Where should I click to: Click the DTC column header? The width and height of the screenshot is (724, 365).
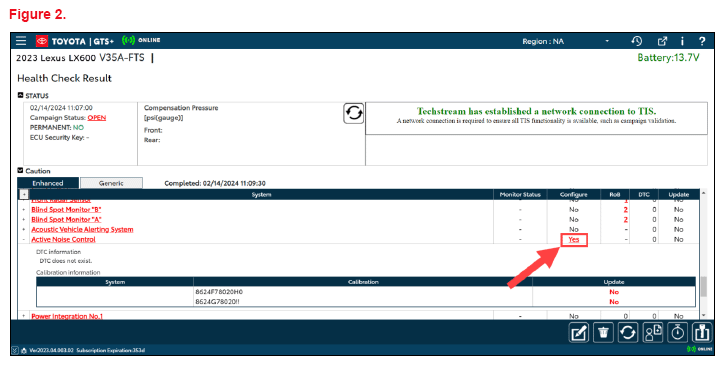coord(644,195)
